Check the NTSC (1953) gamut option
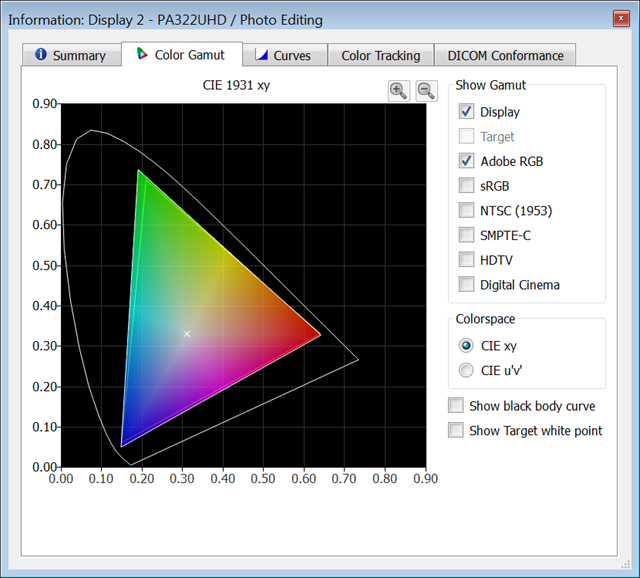640x578 pixels. [467, 210]
